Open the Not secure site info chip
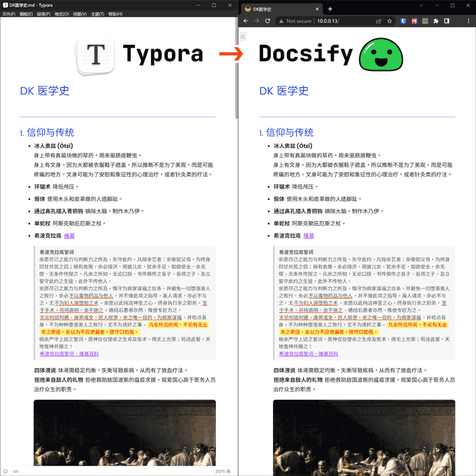The image size is (476, 476). 295,21
